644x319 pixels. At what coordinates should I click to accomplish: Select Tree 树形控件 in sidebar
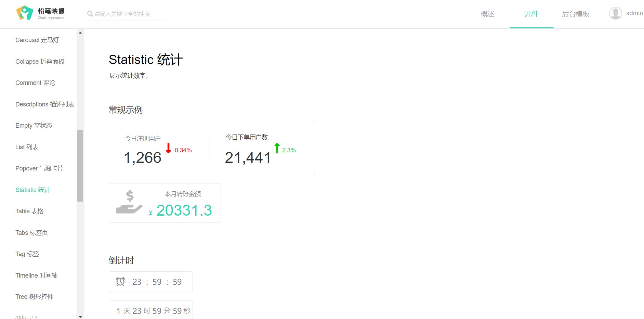34,297
